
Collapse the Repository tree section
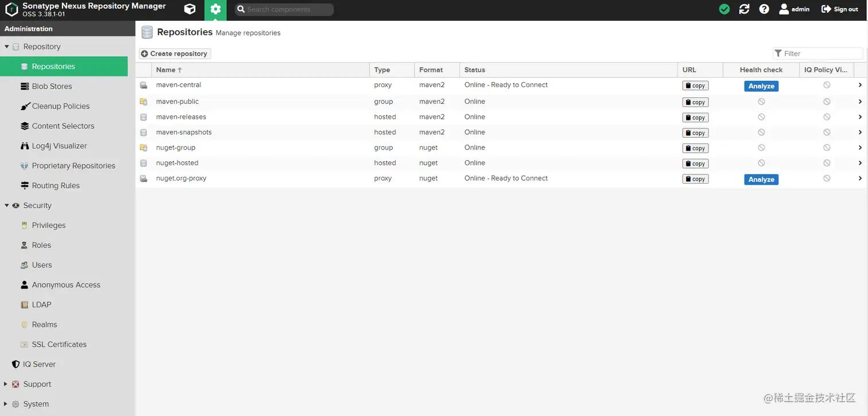tap(7, 46)
